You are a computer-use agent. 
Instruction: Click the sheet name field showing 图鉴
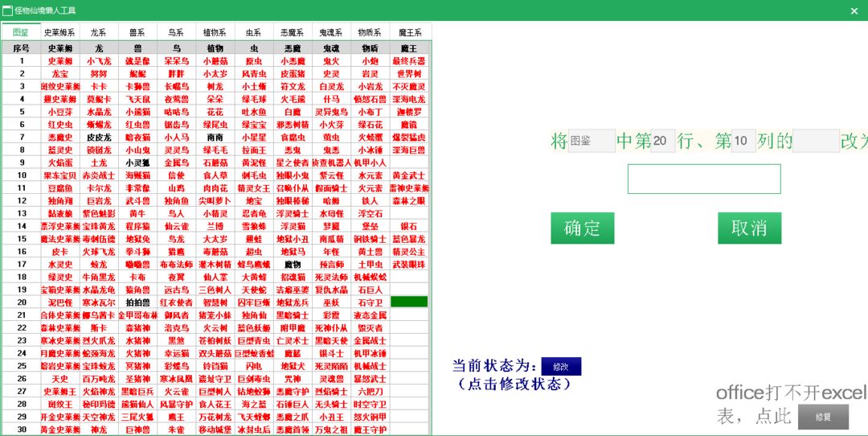[x=592, y=141]
